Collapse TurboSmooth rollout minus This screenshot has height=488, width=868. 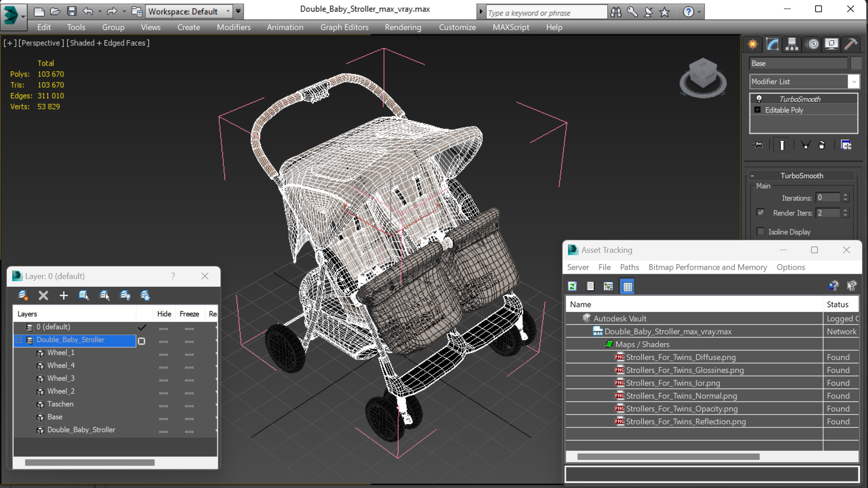click(x=752, y=176)
